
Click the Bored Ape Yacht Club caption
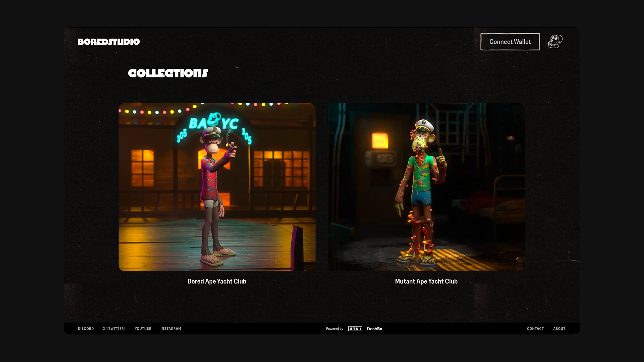click(x=217, y=281)
